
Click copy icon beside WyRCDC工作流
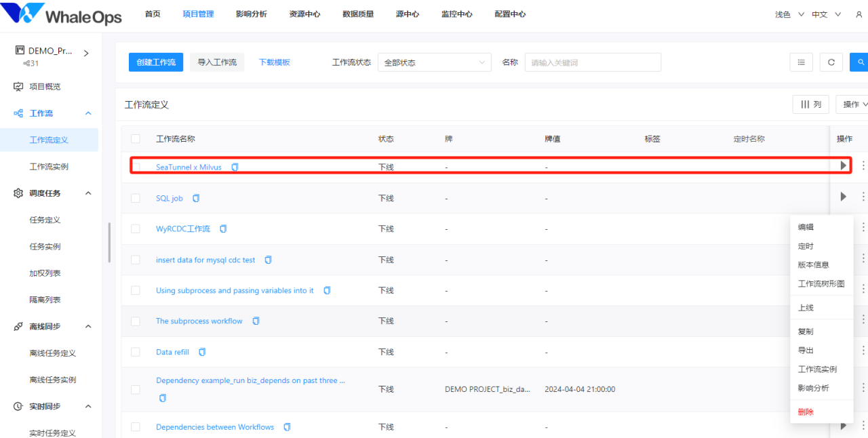pyautogui.click(x=223, y=229)
